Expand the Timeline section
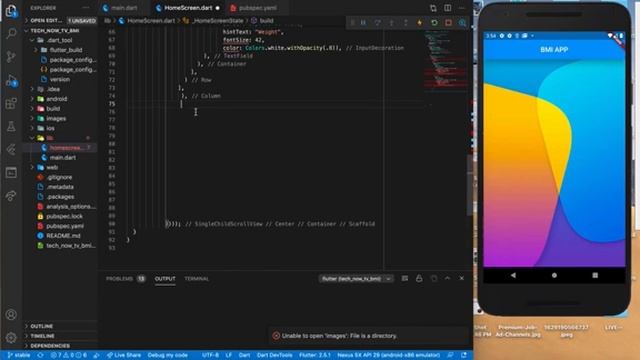Screen dimensions: 640x360 tap(60, 336)
